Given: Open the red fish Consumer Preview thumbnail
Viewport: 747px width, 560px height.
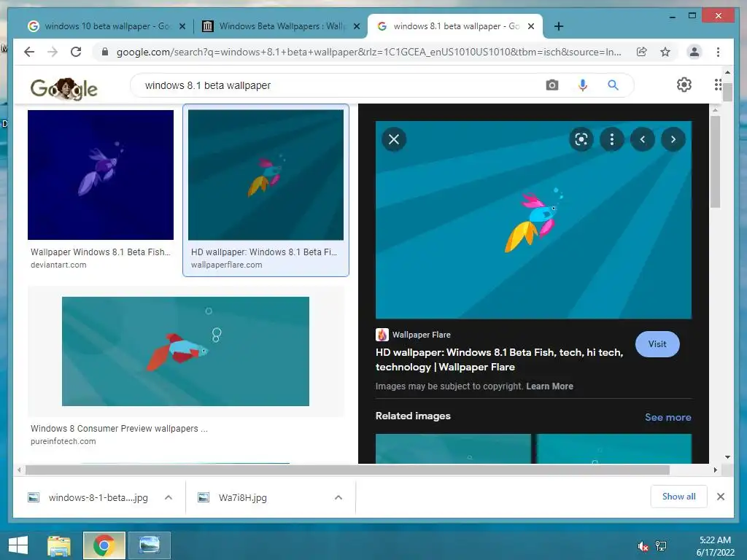Looking at the screenshot, I should tap(185, 351).
